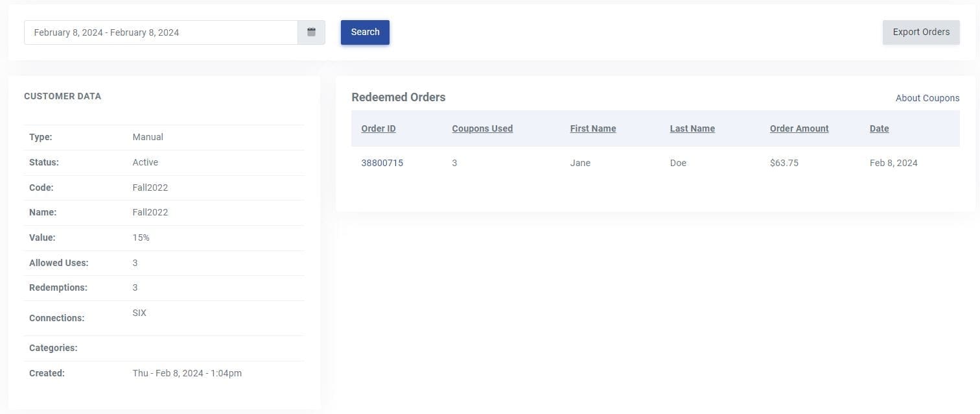The width and height of the screenshot is (980, 414).
Task: Select the first name Jane cell
Action: pyautogui.click(x=580, y=163)
